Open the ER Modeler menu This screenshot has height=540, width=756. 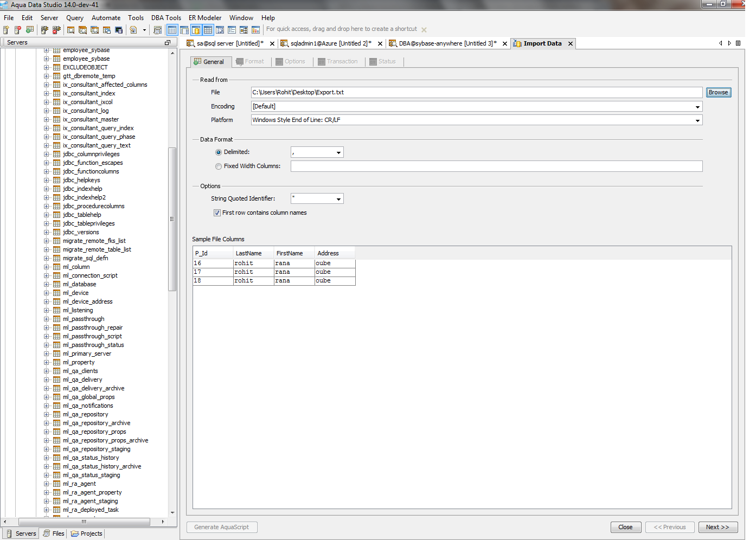205,18
